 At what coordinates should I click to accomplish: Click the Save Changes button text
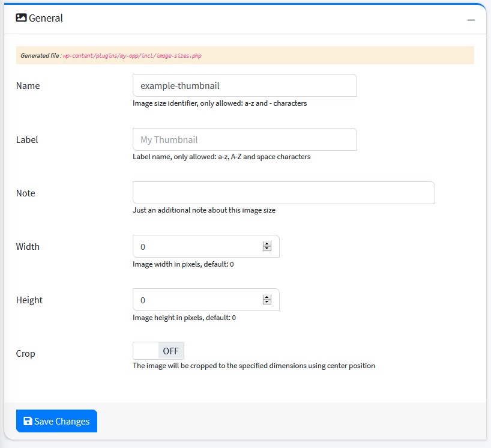(62, 422)
